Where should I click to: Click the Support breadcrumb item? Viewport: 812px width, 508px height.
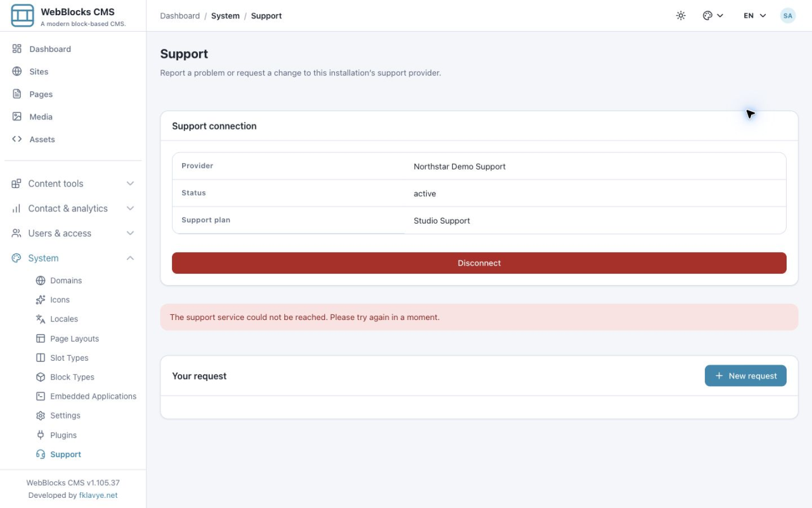266,16
